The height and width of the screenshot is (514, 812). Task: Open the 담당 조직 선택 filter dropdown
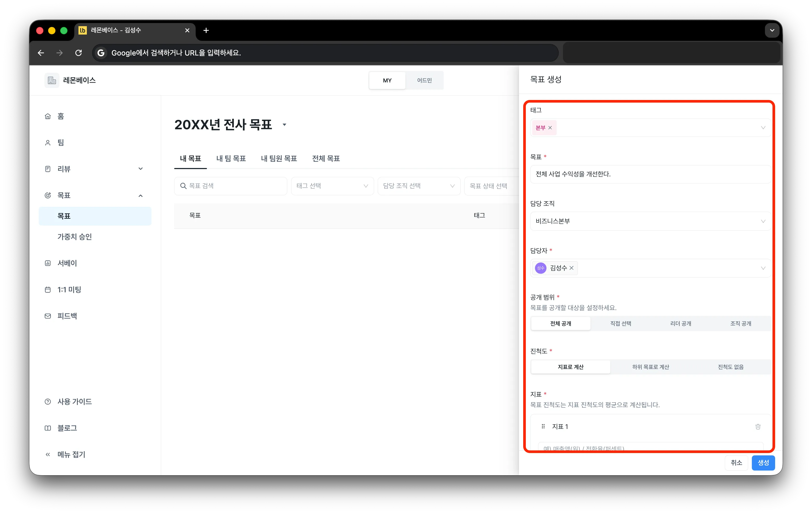pos(419,186)
